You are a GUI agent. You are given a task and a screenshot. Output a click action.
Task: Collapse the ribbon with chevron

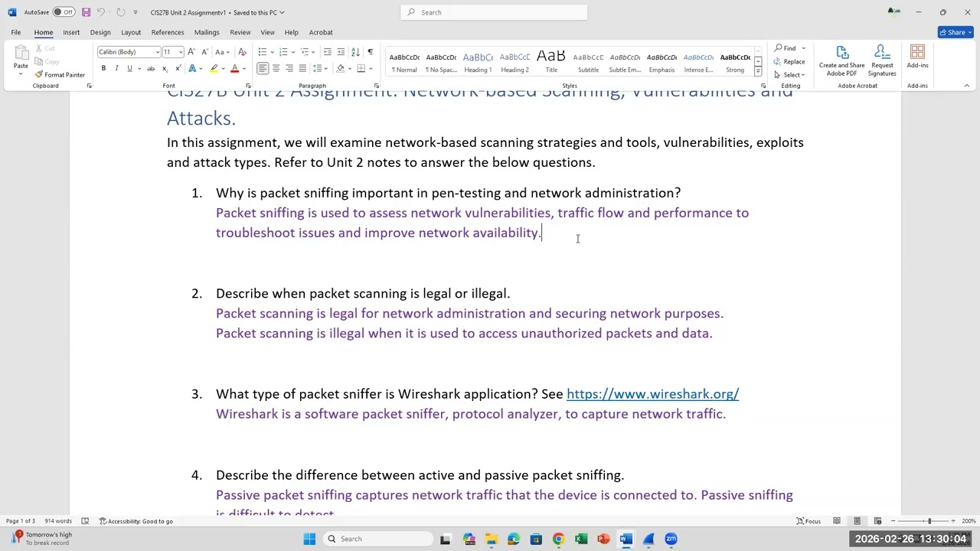[x=966, y=86]
